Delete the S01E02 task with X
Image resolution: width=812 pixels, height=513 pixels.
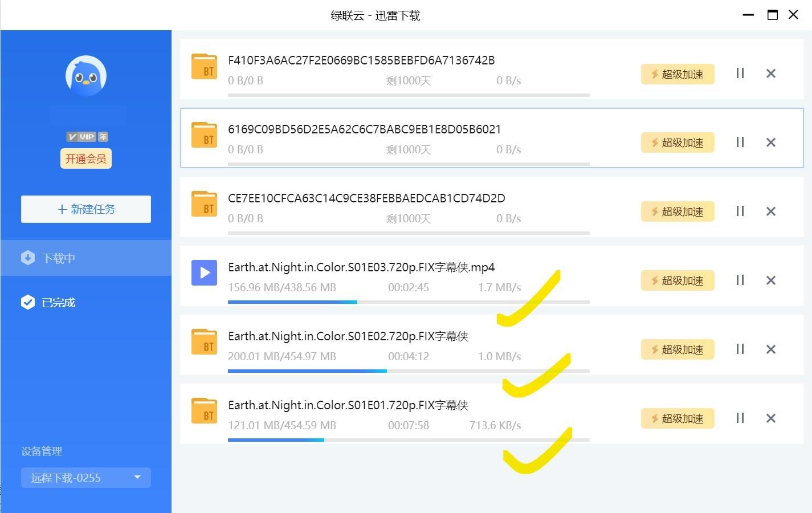(x=771, y=349)
